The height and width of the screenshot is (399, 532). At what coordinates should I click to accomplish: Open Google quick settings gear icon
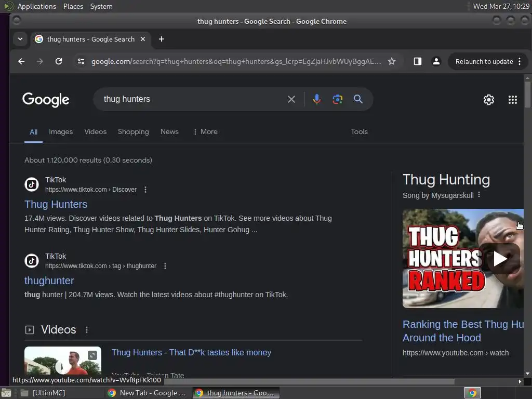[488, 100]
